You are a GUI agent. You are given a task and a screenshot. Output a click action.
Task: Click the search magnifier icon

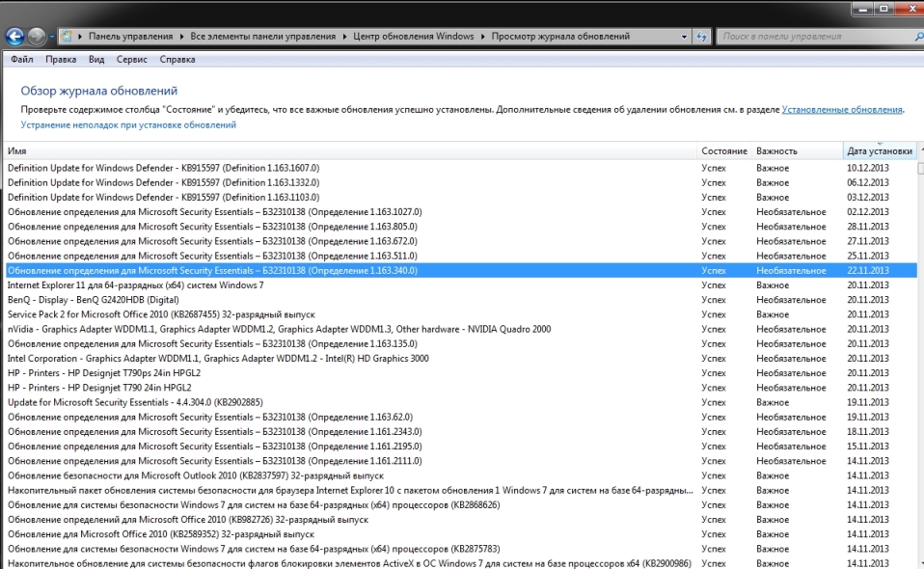point(912,37)
